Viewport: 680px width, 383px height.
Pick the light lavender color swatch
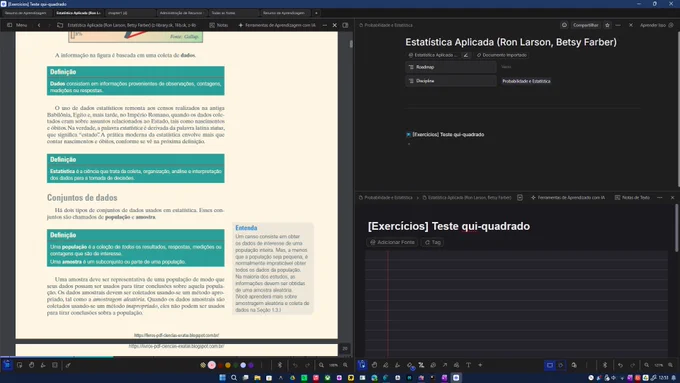(243, 365)
